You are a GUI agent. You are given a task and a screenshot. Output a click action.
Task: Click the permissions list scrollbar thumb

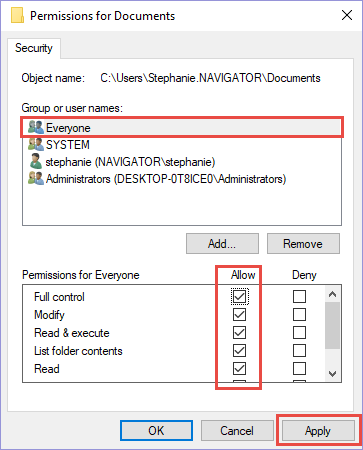click(332, 325)
